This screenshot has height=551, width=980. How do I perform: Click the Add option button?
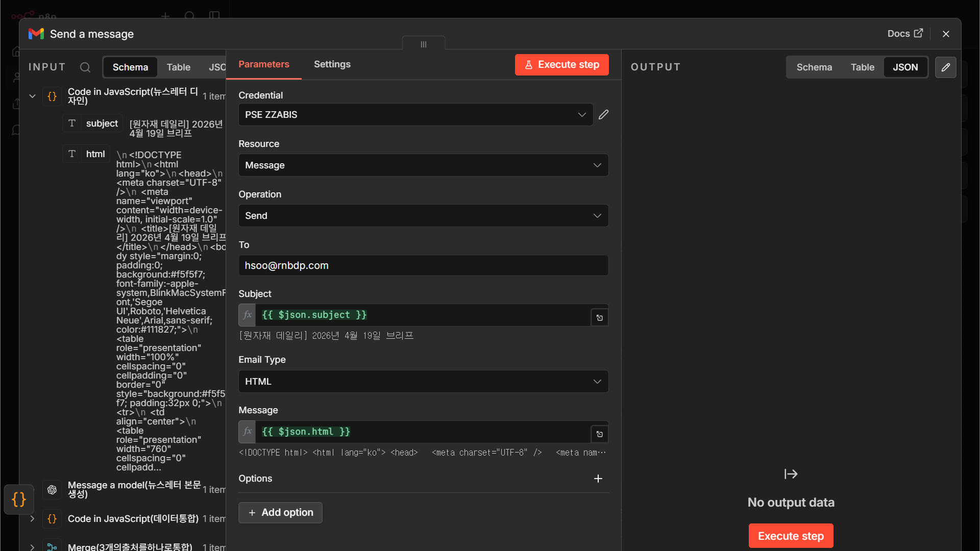(x=280, y=513)
